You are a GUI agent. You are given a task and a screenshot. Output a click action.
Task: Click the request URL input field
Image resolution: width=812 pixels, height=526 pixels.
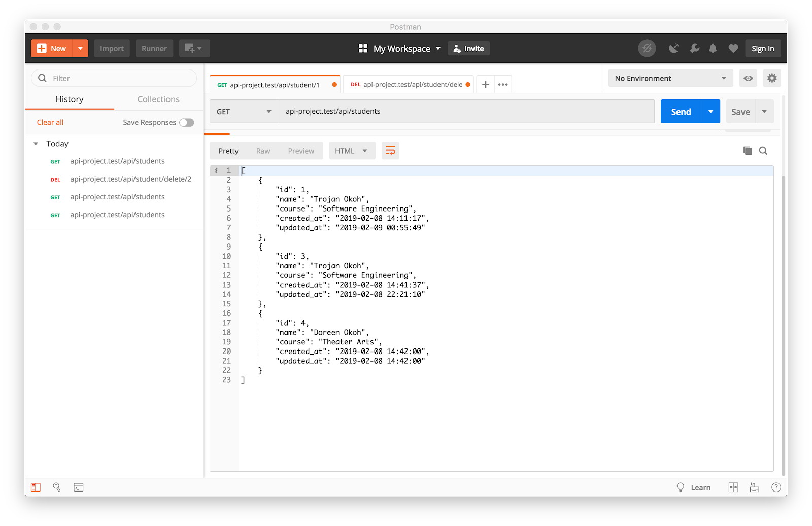(466, 112)
